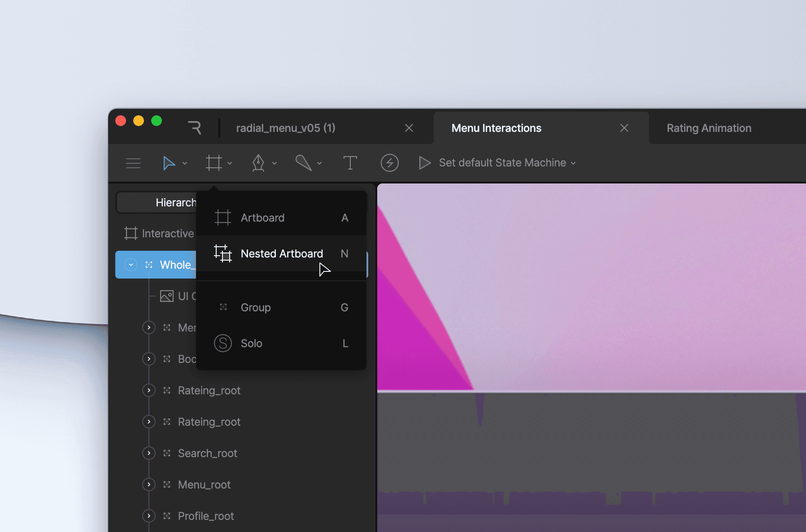Open Artboard tool dropdown chevron

[230, 163]
